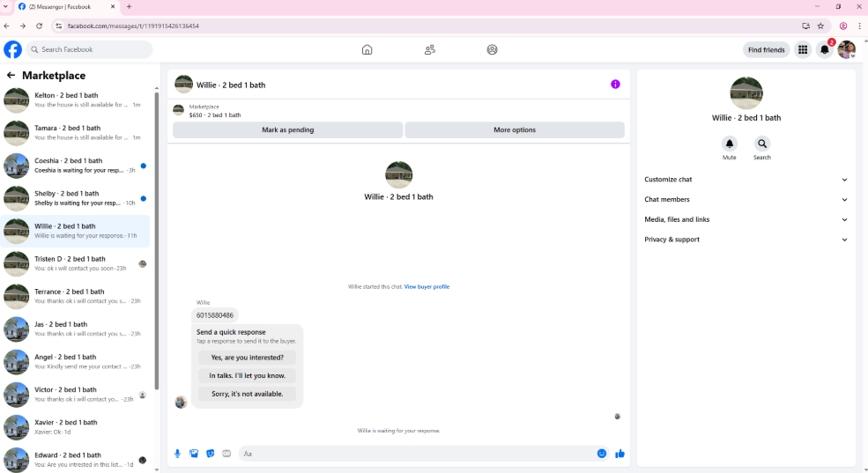Open More options for listing
This screenshot has height=473, width=868.
click(x=515, y=130)
